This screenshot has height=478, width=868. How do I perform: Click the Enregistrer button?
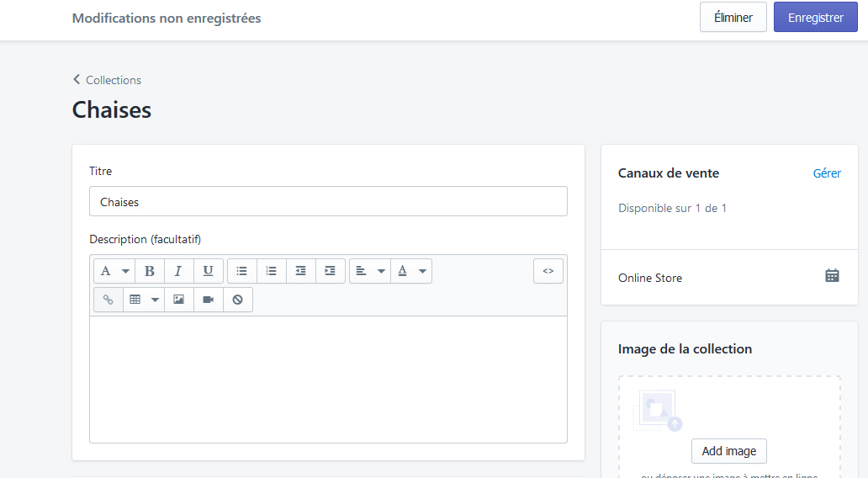pyautogui.click(x=815, y=18)
